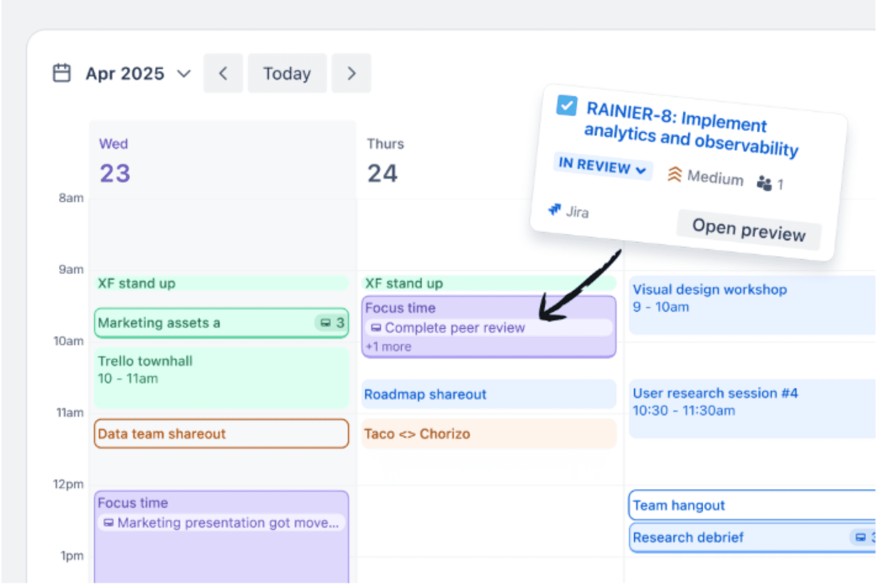Open the User research session #4 event
The image size is (882, 588).
click(752, 409)
